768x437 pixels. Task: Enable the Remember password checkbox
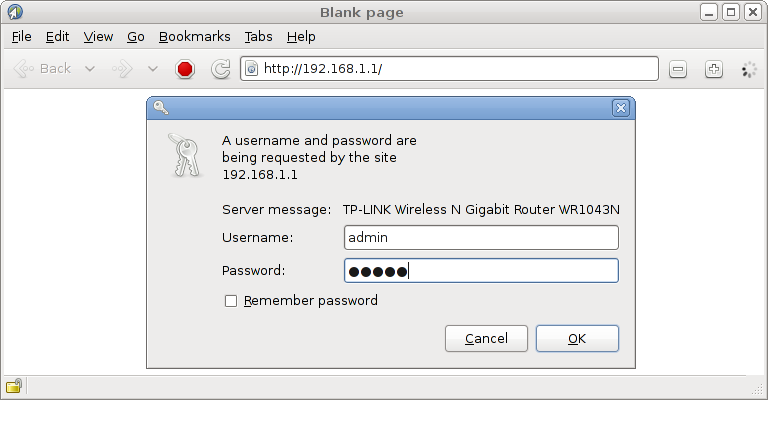(231, 301)
